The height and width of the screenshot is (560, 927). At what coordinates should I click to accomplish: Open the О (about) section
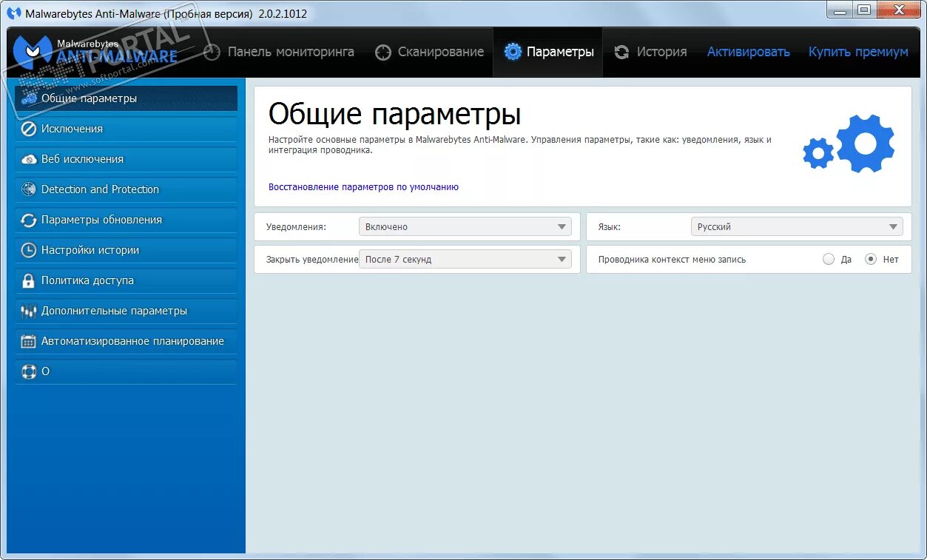(x=127, y=371)
